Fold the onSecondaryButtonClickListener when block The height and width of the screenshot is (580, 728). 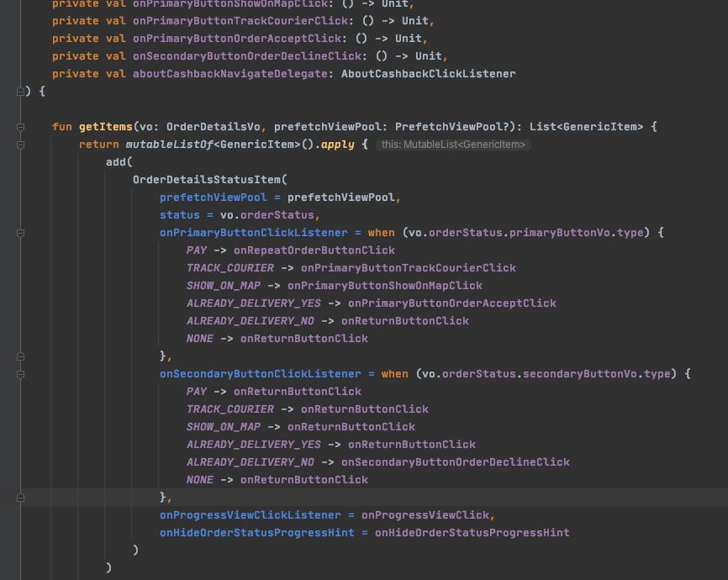click(20, 374)
